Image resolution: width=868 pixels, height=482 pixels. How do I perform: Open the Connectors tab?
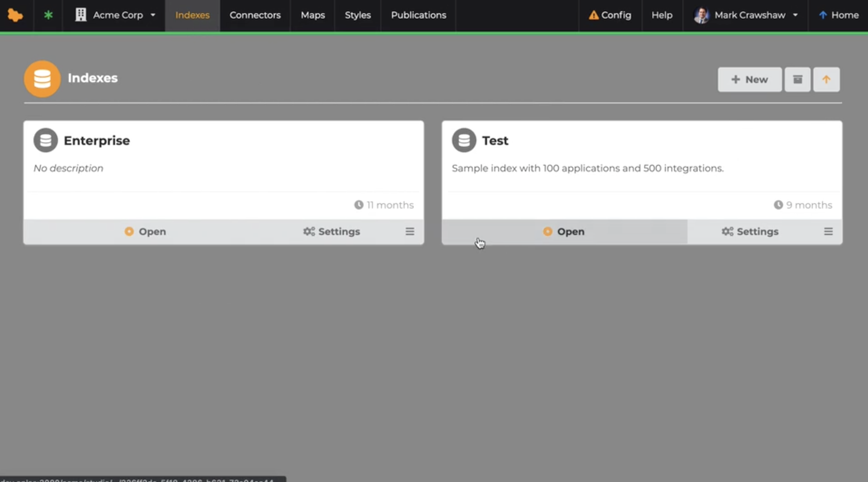coord(255,15)
